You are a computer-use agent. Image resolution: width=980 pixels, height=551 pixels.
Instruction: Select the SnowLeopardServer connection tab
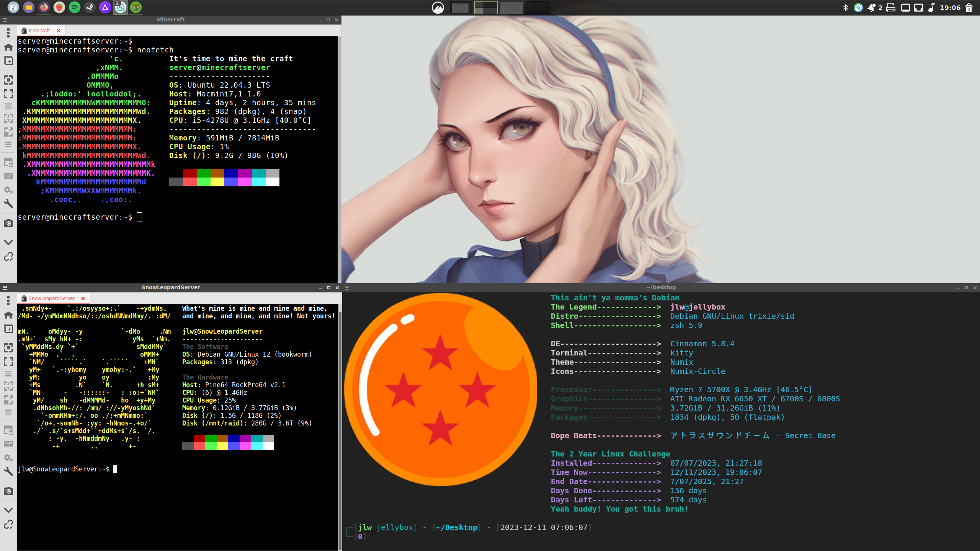[53, 298]
